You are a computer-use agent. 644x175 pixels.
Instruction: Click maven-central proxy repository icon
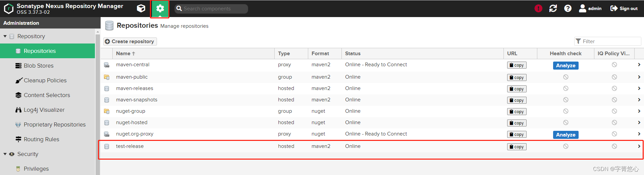coord(107,65)
